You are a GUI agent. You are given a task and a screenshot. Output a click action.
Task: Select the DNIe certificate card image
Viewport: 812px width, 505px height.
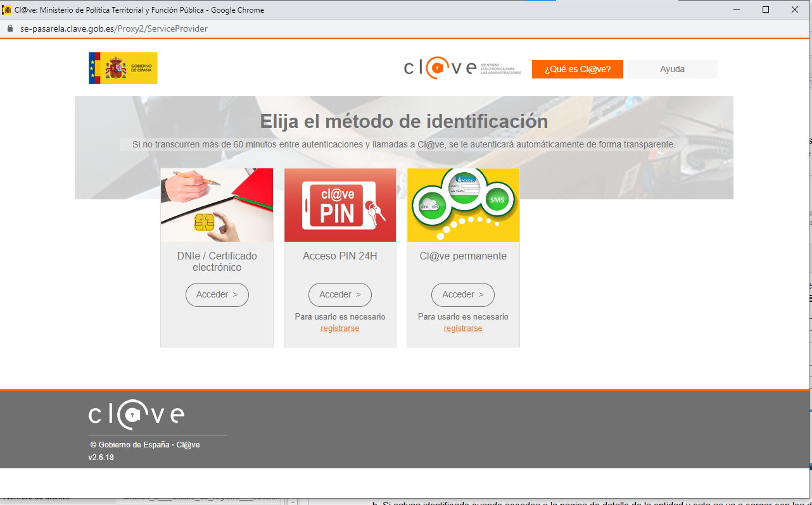click(217, 205)
